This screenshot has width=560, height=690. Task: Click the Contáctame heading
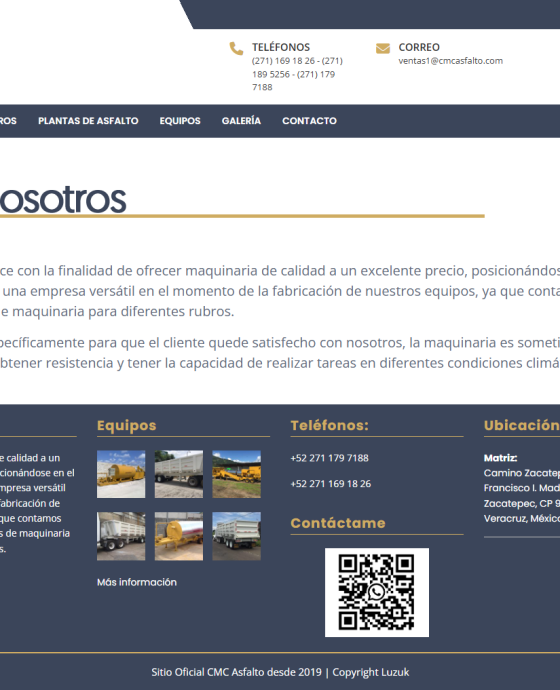coord(338,523)
